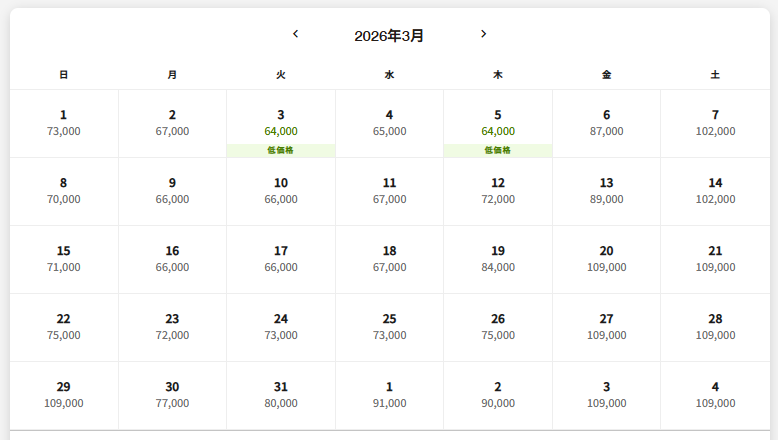
Task: Select March 22 priced 75,000
Action: click(x=64, y=327)
